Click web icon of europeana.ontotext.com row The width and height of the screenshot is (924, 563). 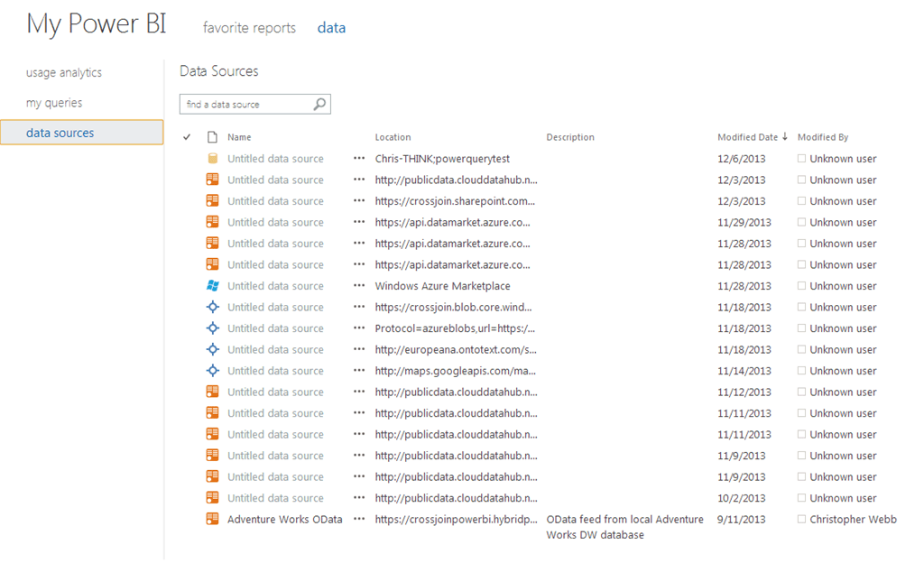[x=213, y=349]
